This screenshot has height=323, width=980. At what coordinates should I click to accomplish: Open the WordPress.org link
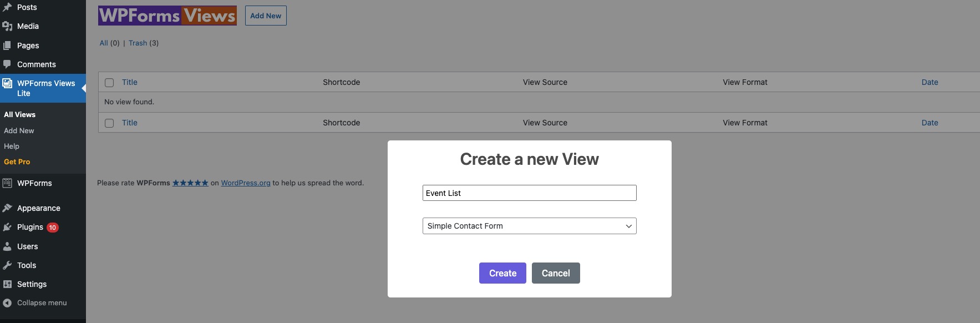(246, 183)
